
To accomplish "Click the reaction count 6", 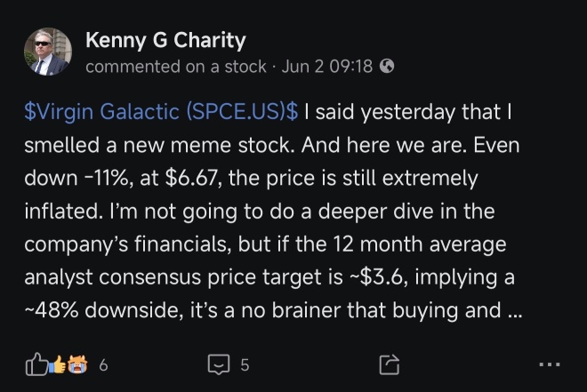I will click(104, 364).
